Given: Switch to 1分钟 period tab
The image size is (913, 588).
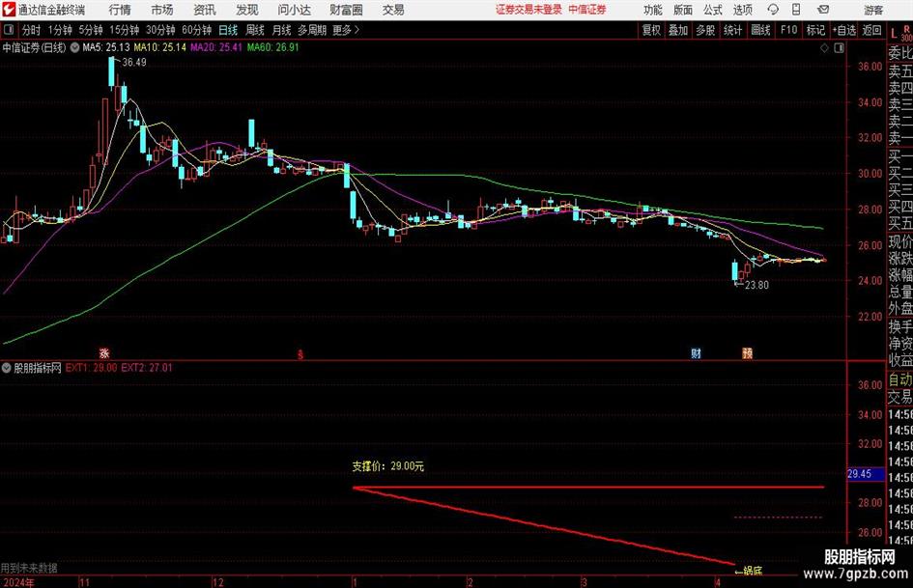Looking at the screenshot, I should 60,30.
